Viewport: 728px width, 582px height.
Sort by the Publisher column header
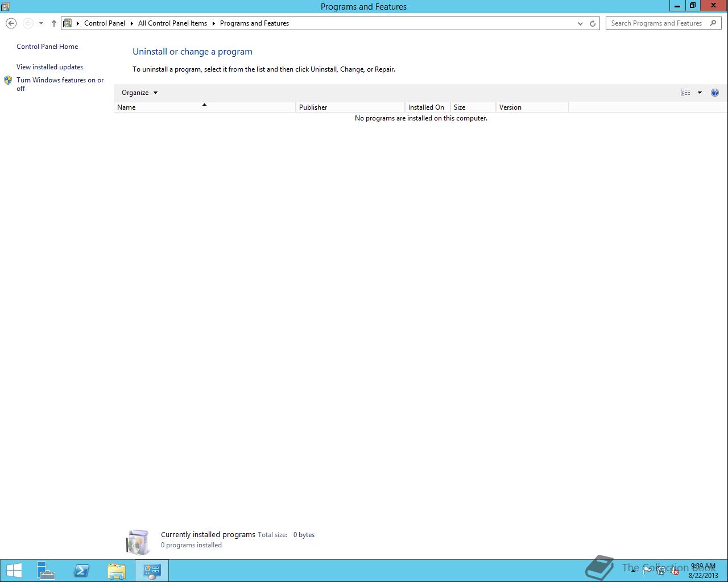coord(350,107)
